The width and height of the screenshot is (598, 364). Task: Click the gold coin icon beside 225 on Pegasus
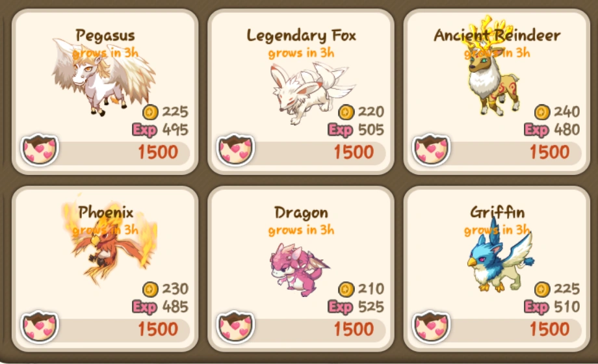click(150, 112)
